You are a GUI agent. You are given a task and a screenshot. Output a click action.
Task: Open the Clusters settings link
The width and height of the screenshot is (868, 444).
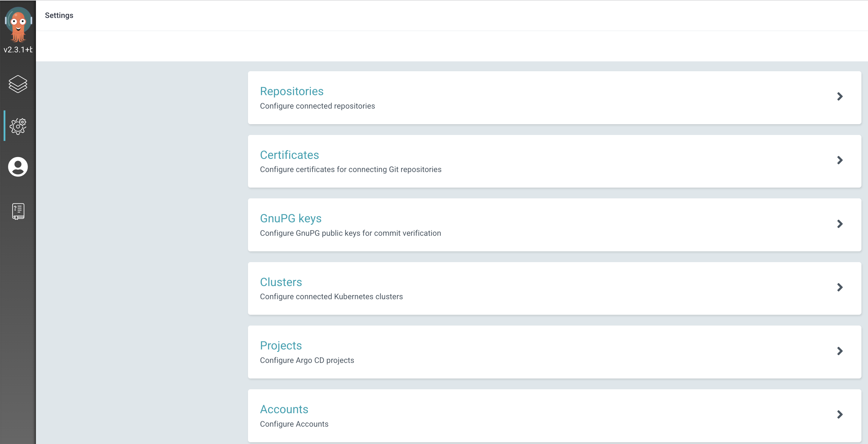[281, 282]
